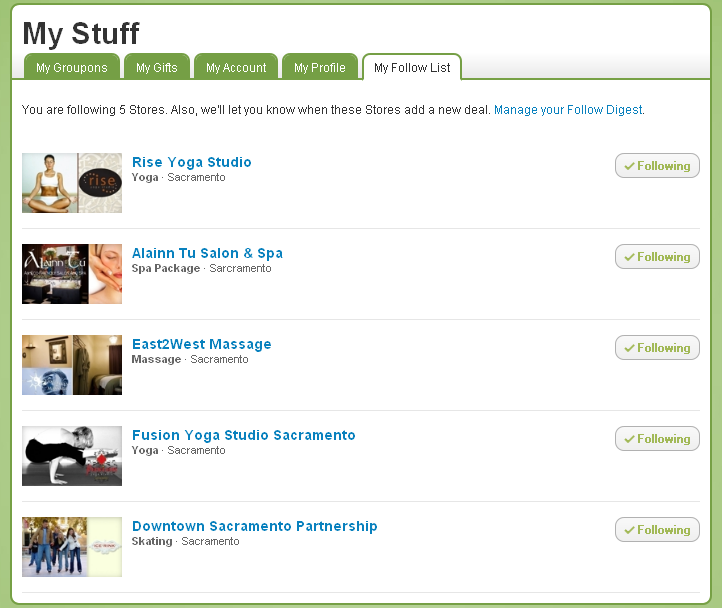Unfollow Fusion Yoga Studio Sacramento
The width and height of the screenshot is (722, 608).
coord(657,439)
